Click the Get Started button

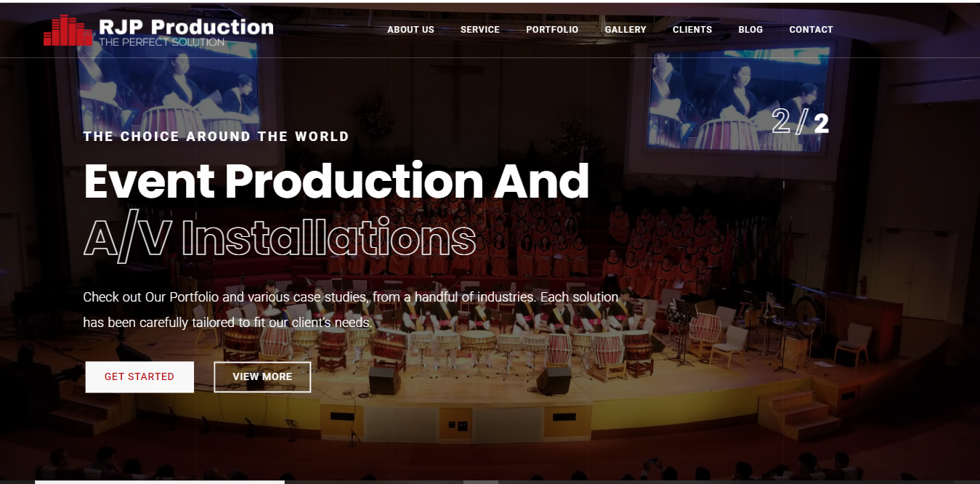pyautogui.click(x=139, y=377)
